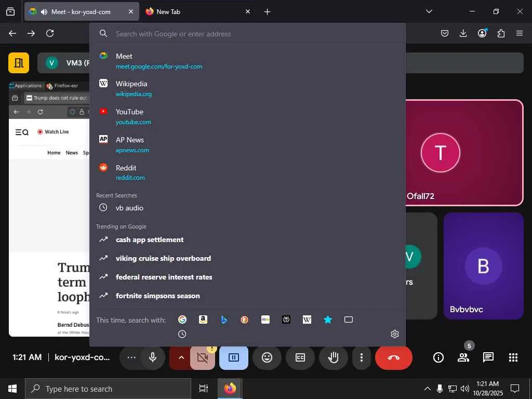Viewport: 532px width, 399px height.
Task: Search this time with DuckDuckGo
Action: (x=244, y=320)
